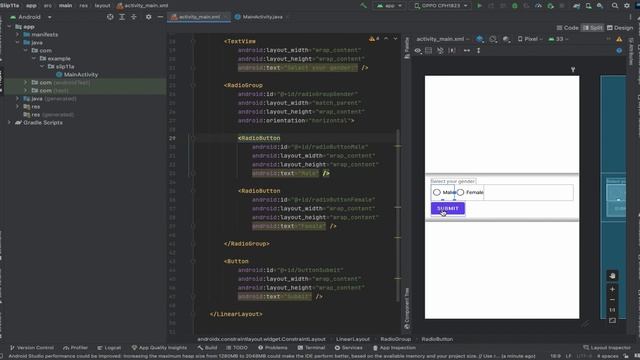Click RadioGroup in the editor breadcrumb
640x360 pixels.
point(396,339)
